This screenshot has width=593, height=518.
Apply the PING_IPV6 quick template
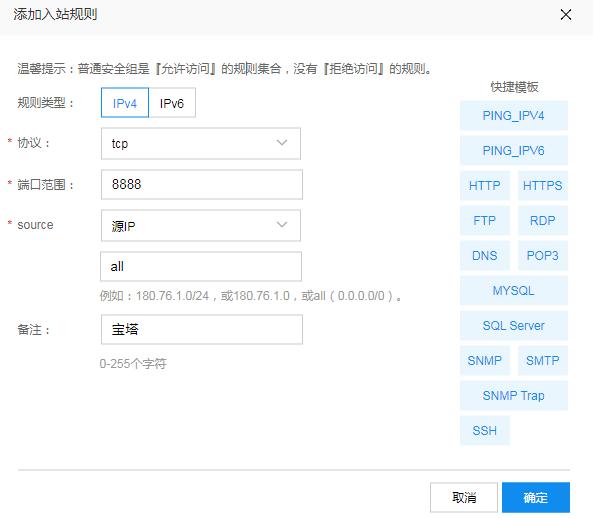coord(514,150)
